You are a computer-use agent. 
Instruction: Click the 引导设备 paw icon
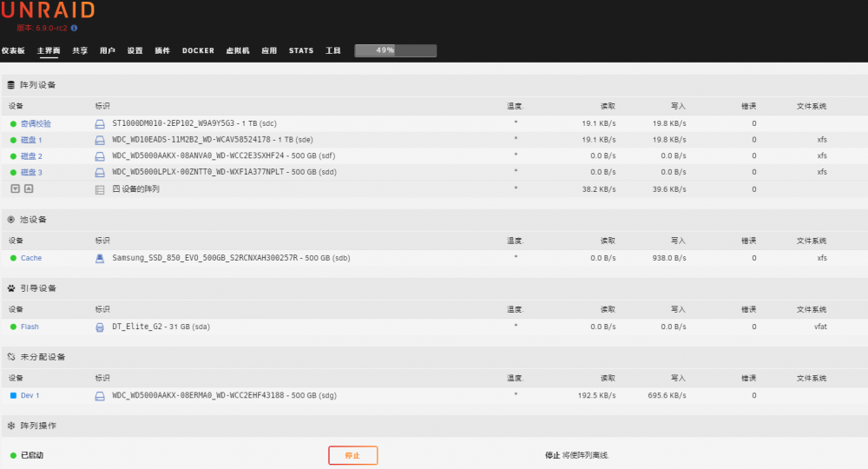(x=11, y=288)
